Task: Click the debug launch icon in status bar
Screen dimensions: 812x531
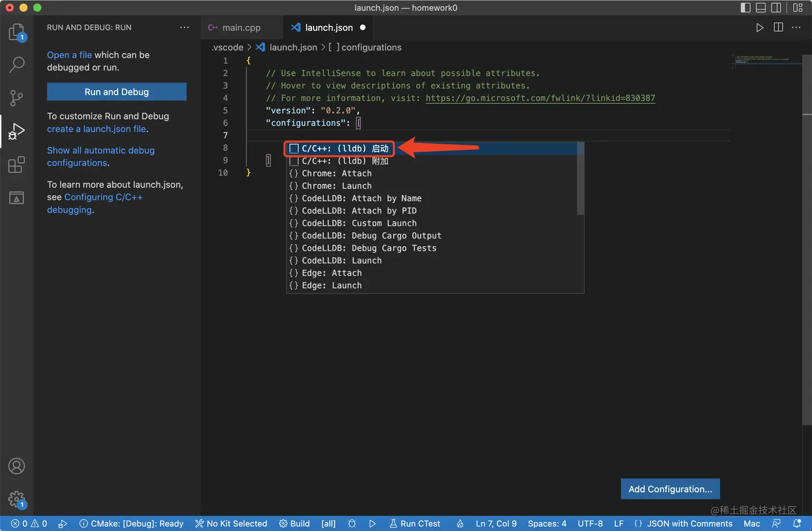Action: [63, 523]
